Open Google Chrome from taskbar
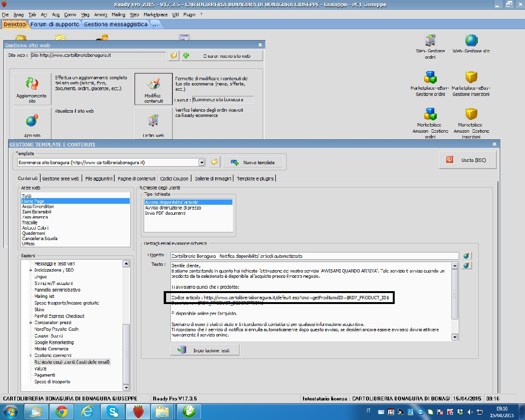Viewport: 525px width, 420px height. point(61,411)
